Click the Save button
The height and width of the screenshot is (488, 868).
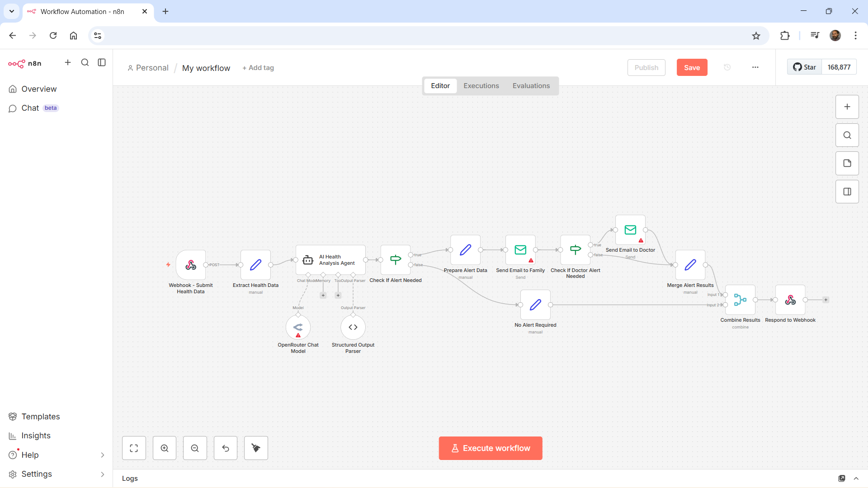[x=692, y=67]
